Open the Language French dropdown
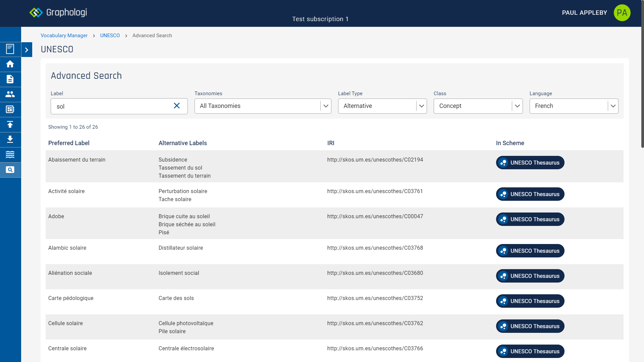The width and height of the screenshot is (644, 362). coord(574,106)
